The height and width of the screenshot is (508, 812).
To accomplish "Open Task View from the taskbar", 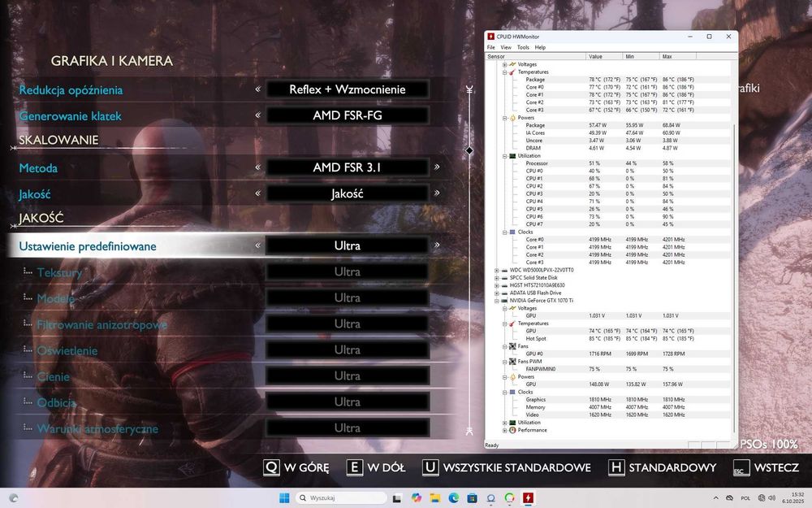I will tap(397, 498).
